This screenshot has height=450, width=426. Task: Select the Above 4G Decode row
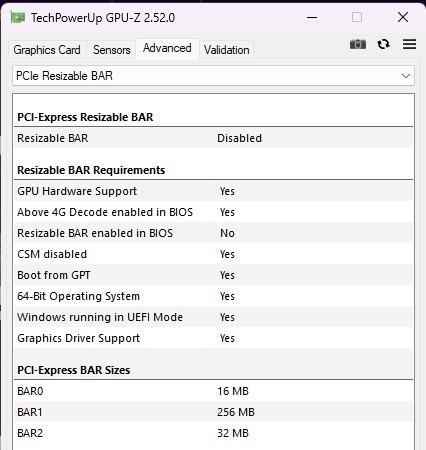click(x=213, y=212)
